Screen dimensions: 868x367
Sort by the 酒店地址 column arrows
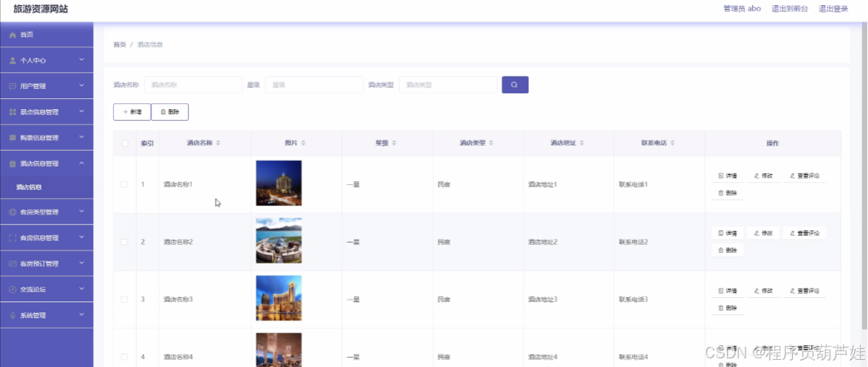click(582, 143)
